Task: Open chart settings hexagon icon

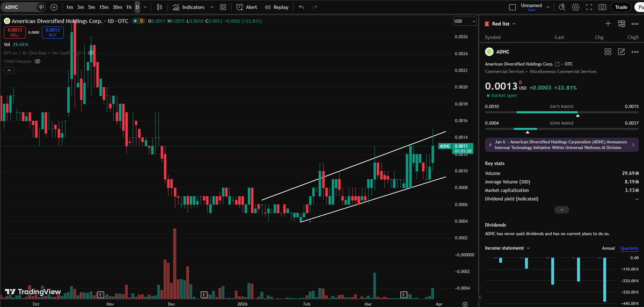Action: 575,7
